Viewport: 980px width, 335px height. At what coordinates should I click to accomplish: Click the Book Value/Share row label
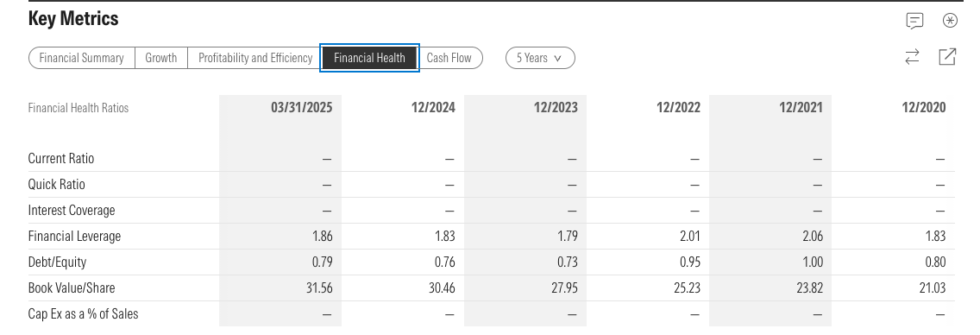point(72,288)
